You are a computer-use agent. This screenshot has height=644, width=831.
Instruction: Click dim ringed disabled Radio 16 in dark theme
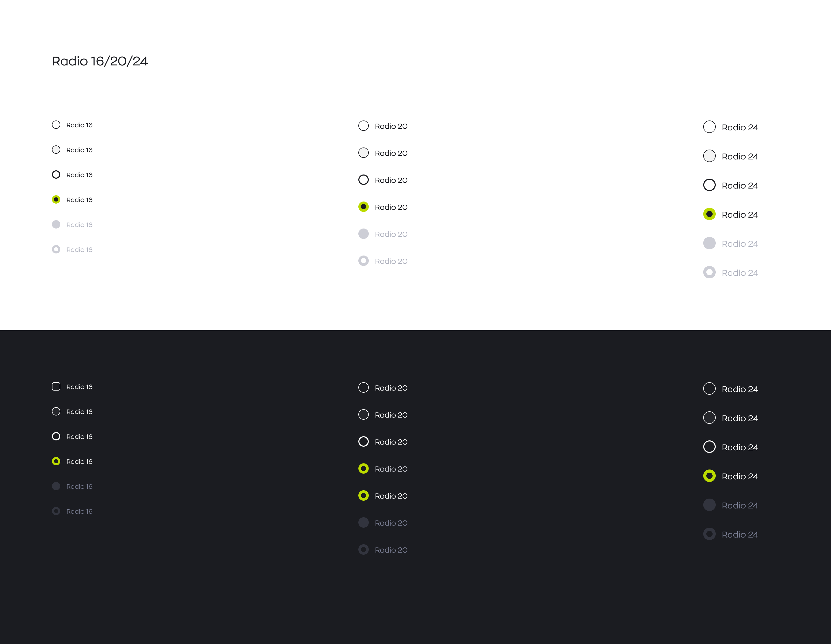pyautogui.click(x=56, y=511)
